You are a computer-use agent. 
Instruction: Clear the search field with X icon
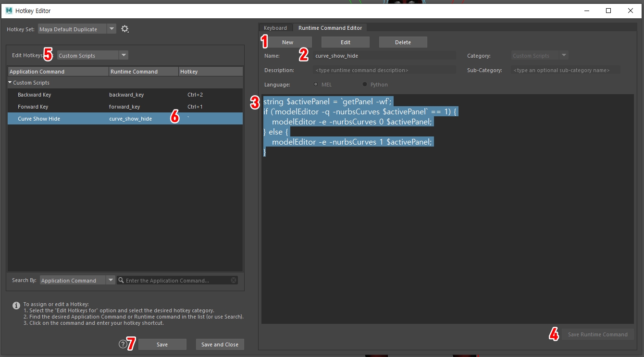[x=234, y=280]
